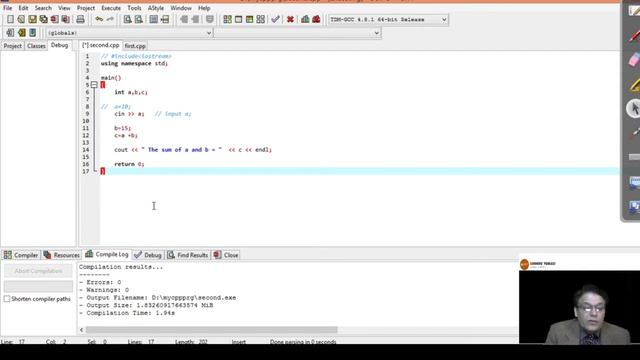
Task: Open the Execute menu
Action: pyautogui.click(x=111, y=8)
